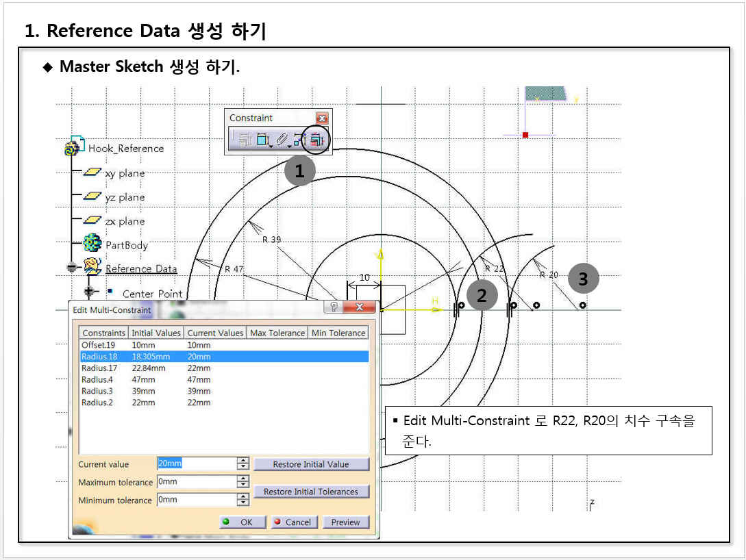Click the Preview button
Image resolution: width=746 pixels, height=560 pixels.
point(345,522)
